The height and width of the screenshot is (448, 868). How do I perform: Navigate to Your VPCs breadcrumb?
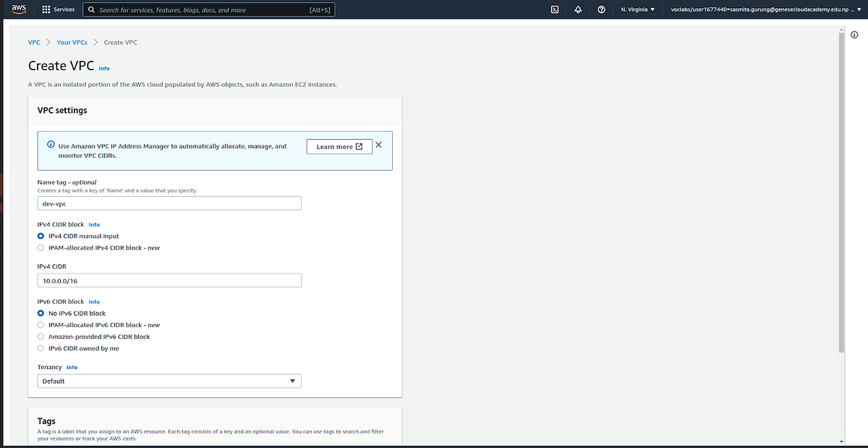tap(72, 42)
